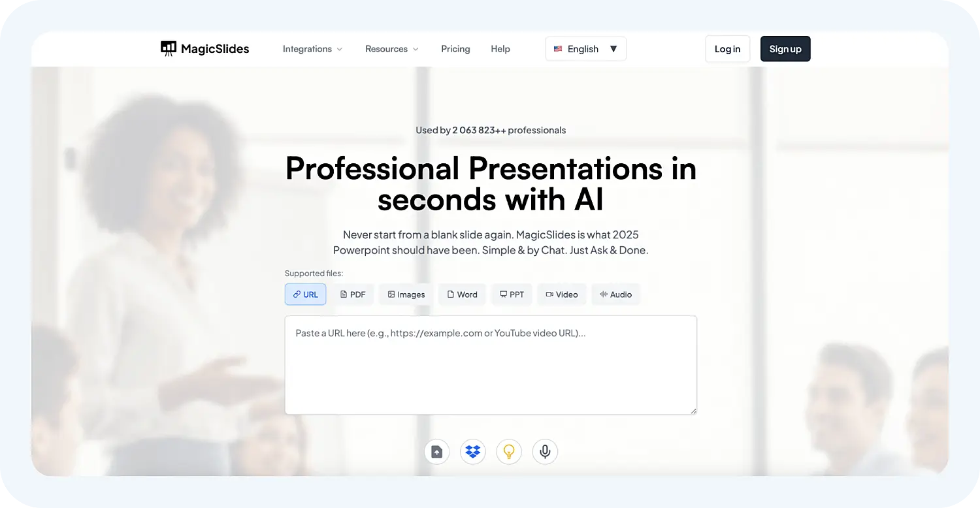Click the MagicSlides easel logo
The image size is (980, 508).
(168, 48)
